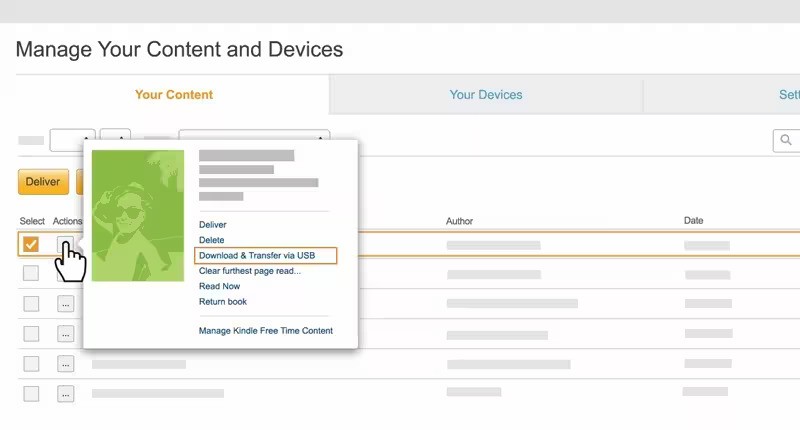
Task: Uncheck the orange ticked checkbox
Action: point(31,244)
